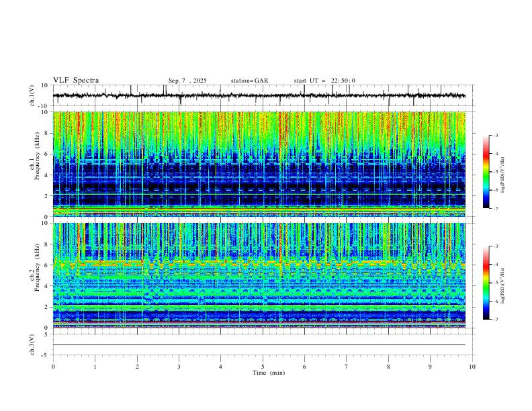Screen dimensions: 532x411
Task: Click the "Time (min)" axis label
Action: coord(269,373)
